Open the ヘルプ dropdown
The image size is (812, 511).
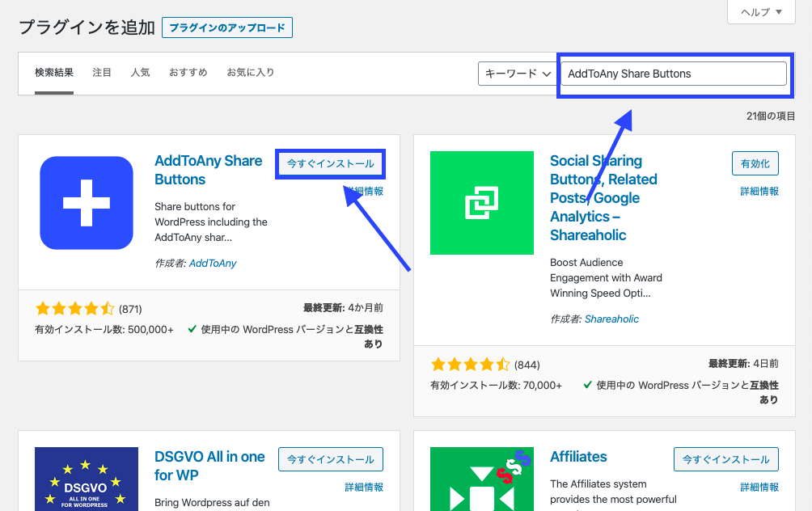(761, 12)
